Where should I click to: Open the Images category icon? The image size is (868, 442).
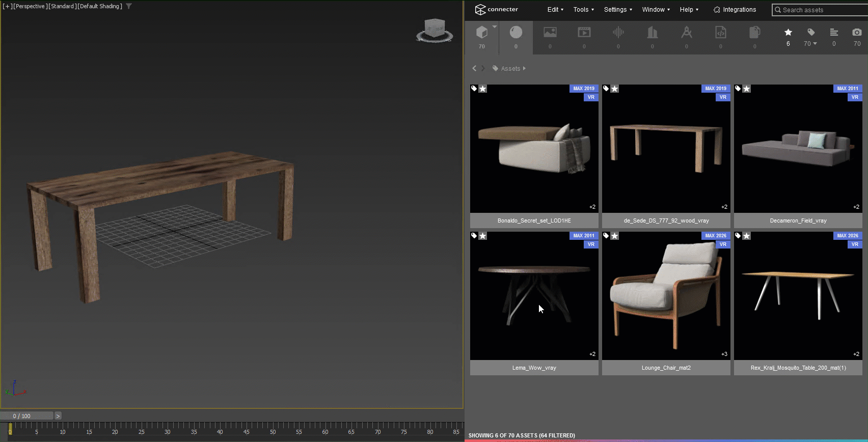[550, 33]
